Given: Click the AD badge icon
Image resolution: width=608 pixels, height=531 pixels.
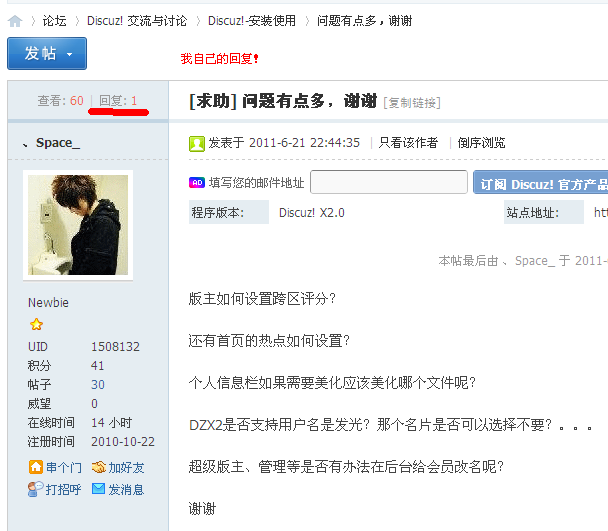Looking at the screenshot, I should 197,182.
